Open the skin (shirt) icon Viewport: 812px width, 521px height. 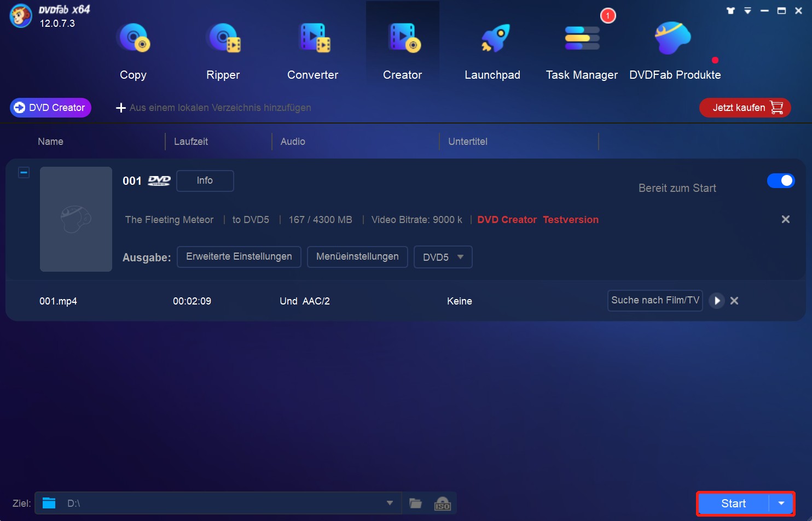click(730, 10)
